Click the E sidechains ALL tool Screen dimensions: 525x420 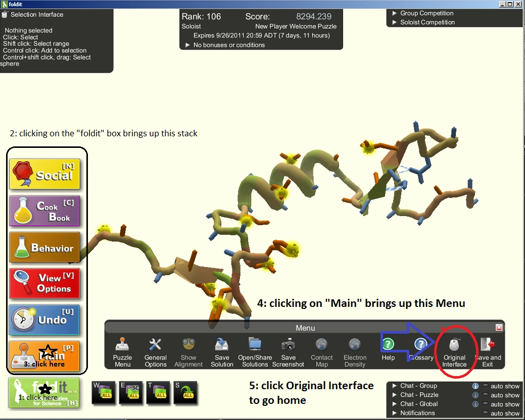[x=131, y=392]
